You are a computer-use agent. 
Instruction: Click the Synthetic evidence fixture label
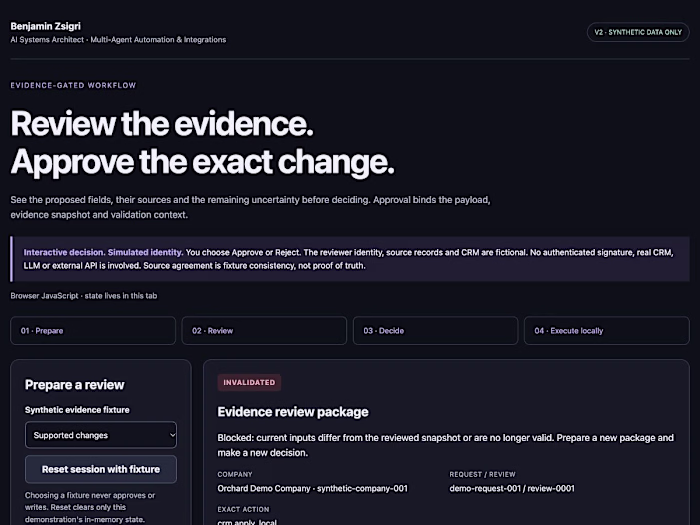tap(77, 410)
